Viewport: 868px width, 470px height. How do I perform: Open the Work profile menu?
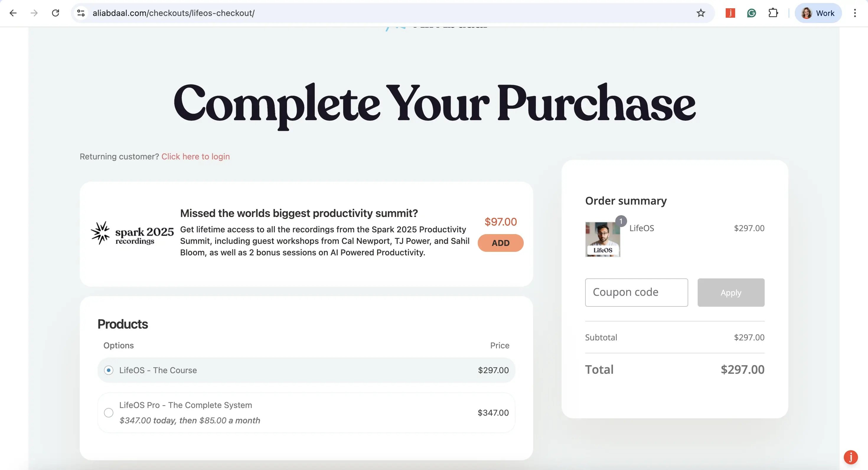(x=818, y=13)
